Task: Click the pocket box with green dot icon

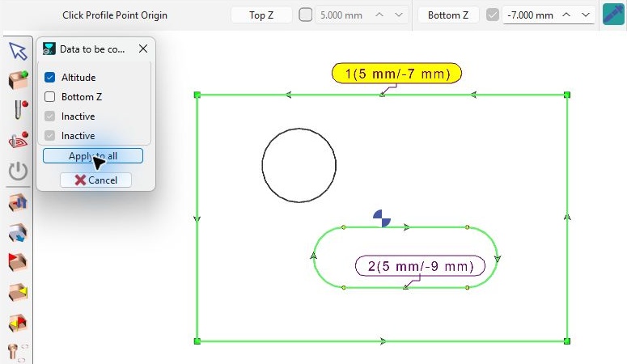Action: pyautogui.click(x=18, y=79)
